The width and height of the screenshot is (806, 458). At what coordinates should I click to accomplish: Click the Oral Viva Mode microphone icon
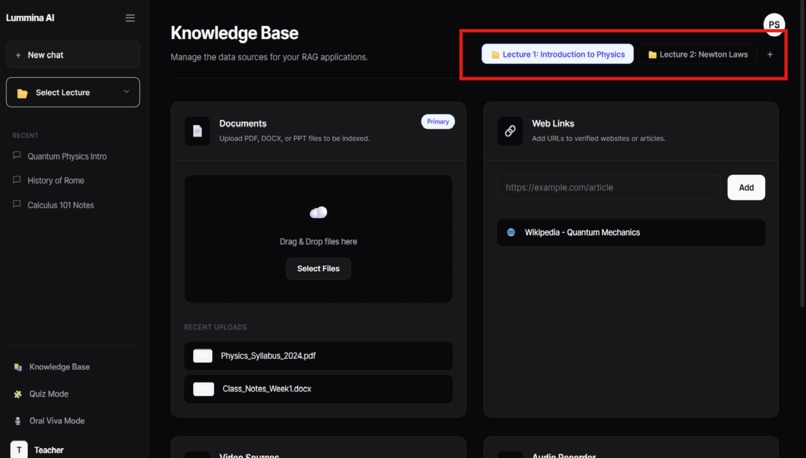(x=18, y=421)
